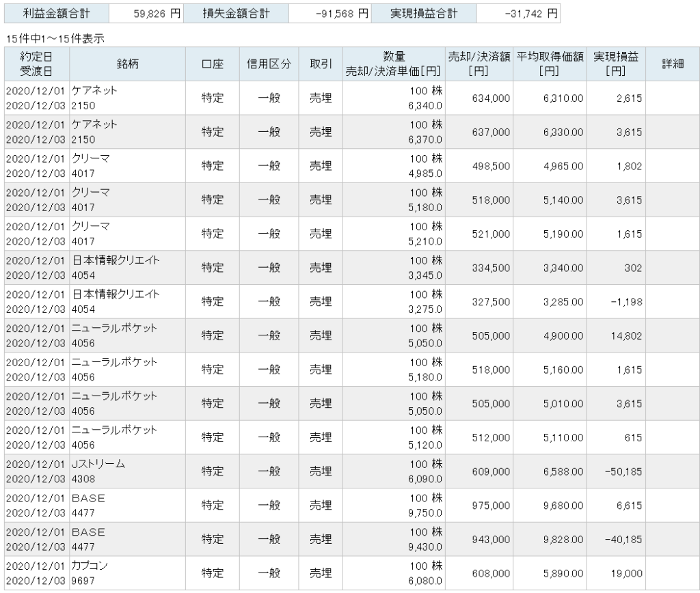Viewport: 700px width, 593px height.
Task: Click the realized profit 6,615 for BASE
Action: tap(629, 505)
